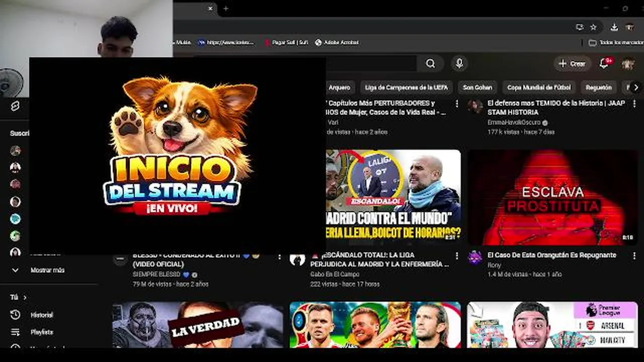Open Rony channel avatar

(x=475, y=257)
